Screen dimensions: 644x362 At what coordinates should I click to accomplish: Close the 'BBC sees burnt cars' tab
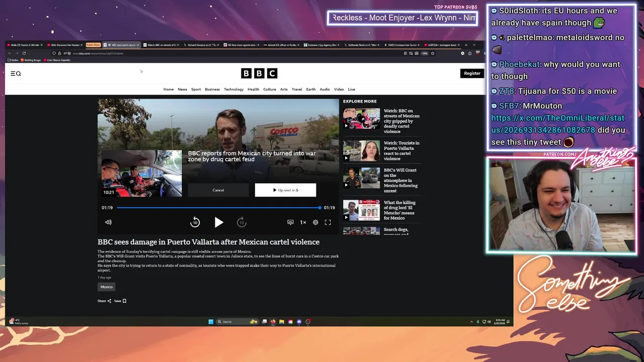[x=138, y=45]
